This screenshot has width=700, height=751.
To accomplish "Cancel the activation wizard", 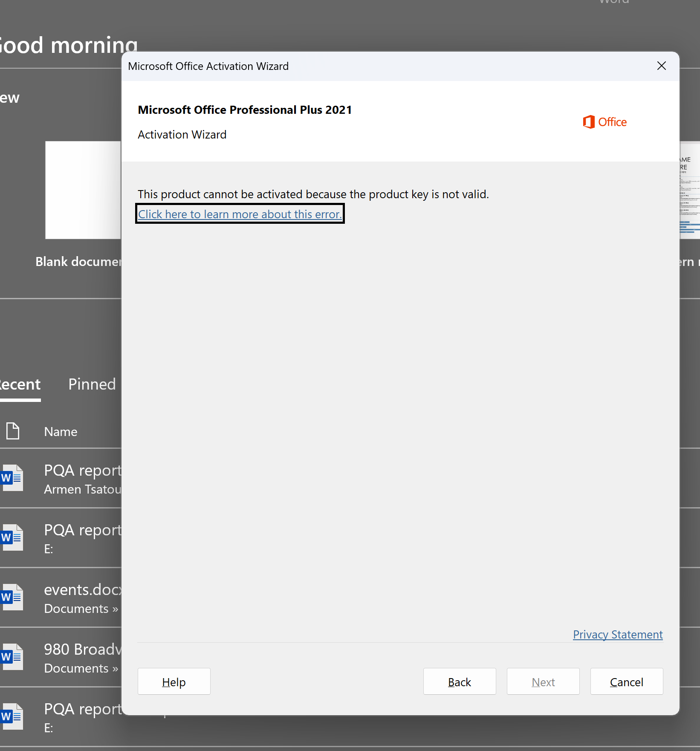I will point(626,682).
